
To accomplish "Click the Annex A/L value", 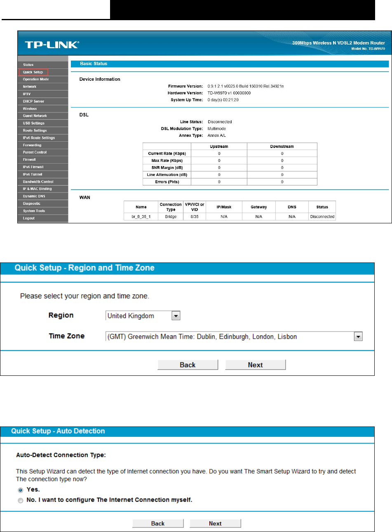I will coord(217,136).
